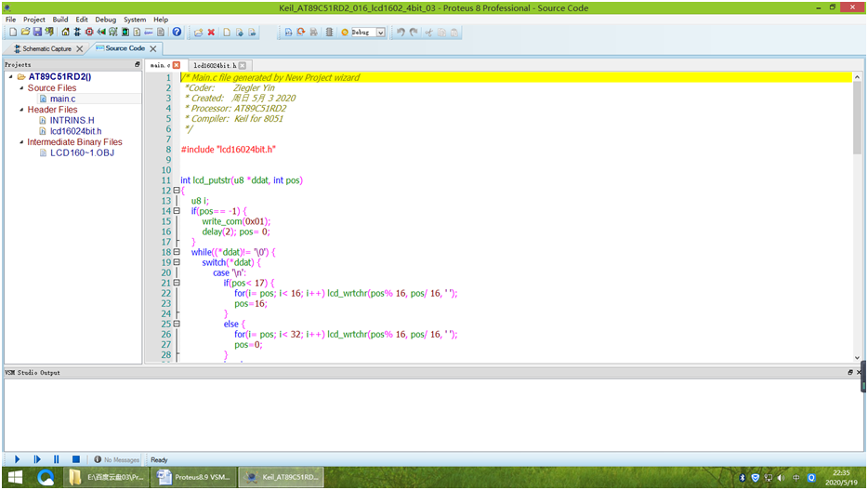Fold the code block at line 14
This screenshot has width=868, height=490.
point(177,211)
